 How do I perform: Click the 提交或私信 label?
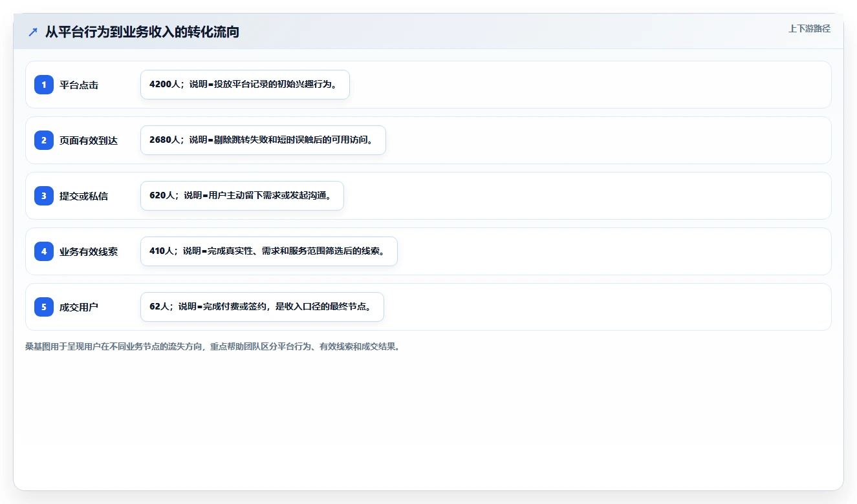[84, 196]
